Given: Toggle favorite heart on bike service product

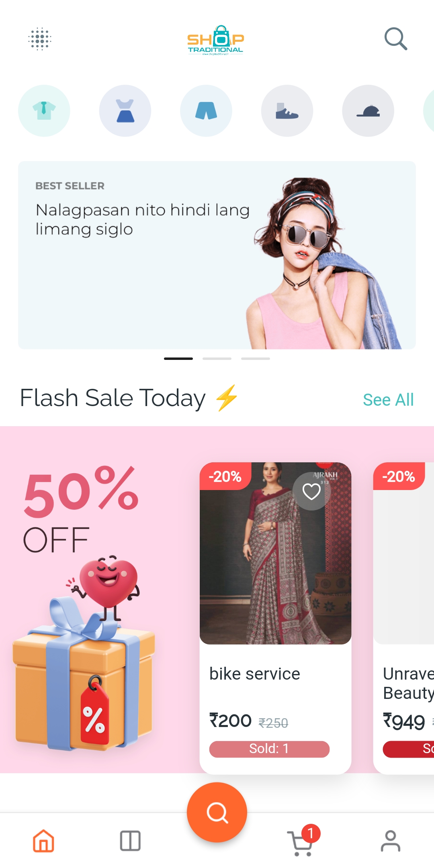Looking at the screenshot, I should tap(311, 491).
